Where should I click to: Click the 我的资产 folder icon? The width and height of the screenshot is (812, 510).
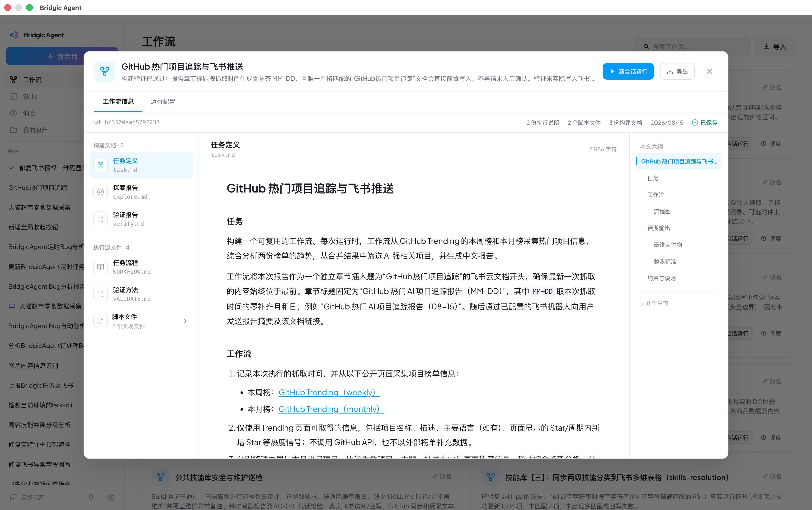(14, 130)
